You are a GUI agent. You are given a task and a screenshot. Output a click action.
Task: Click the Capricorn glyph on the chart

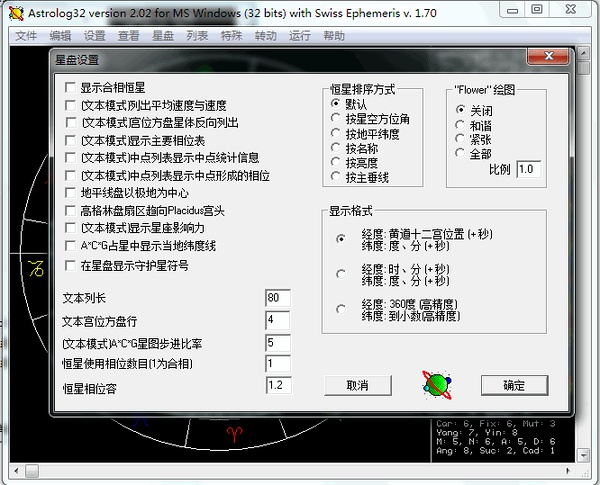pos(36,268)
